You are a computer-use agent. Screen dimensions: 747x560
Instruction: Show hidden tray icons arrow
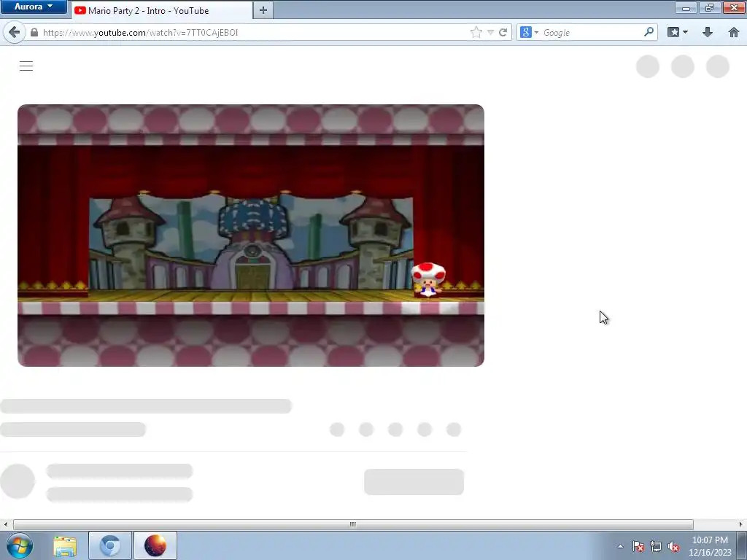click(x=620, y=546)
